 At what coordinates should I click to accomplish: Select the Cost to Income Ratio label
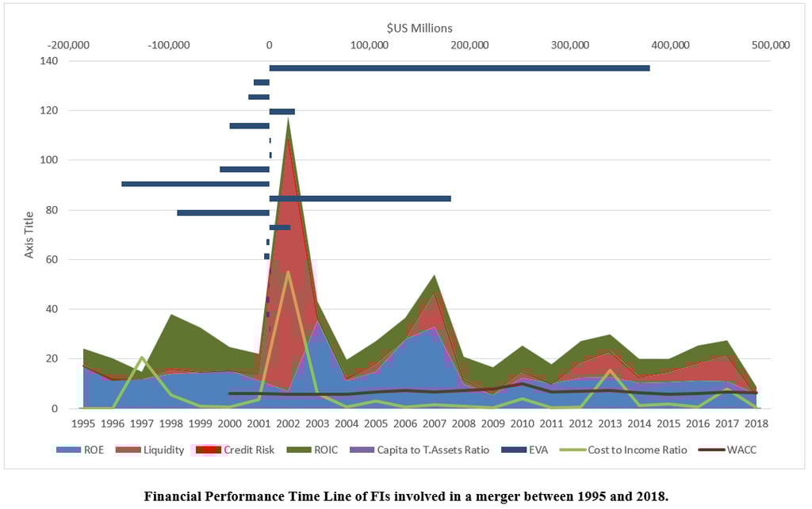point(637,450)
